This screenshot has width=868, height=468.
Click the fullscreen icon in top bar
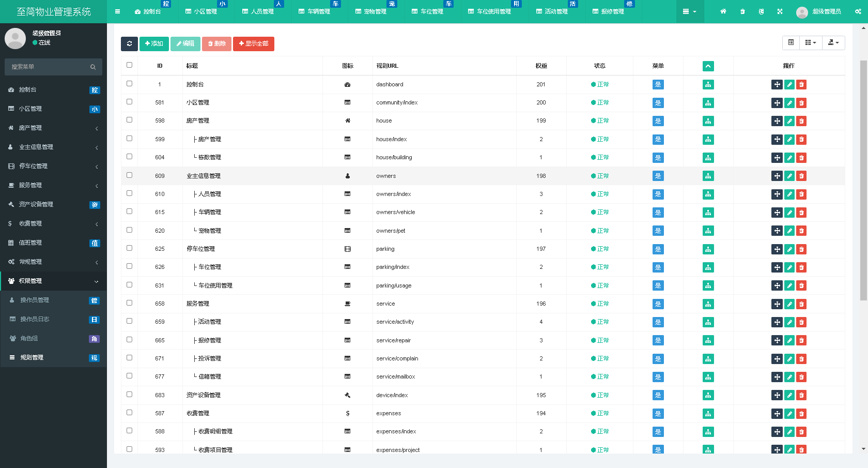780,11
